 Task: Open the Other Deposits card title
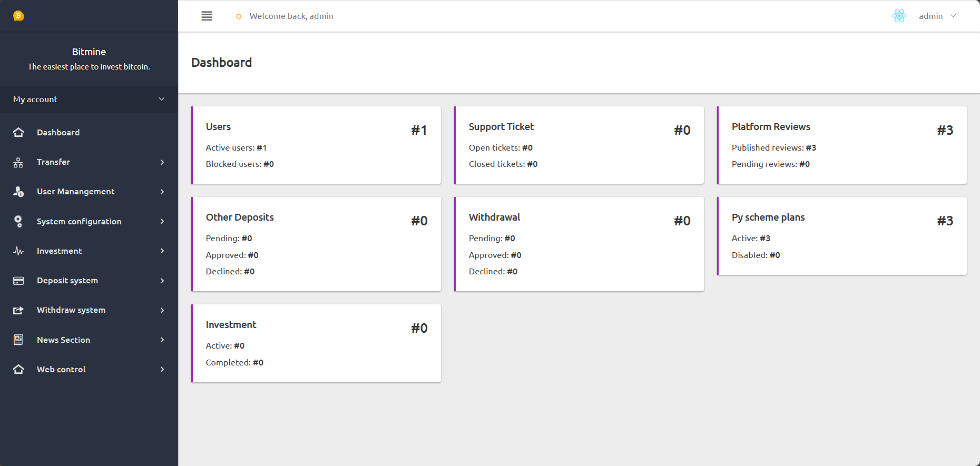coord(240,217)
